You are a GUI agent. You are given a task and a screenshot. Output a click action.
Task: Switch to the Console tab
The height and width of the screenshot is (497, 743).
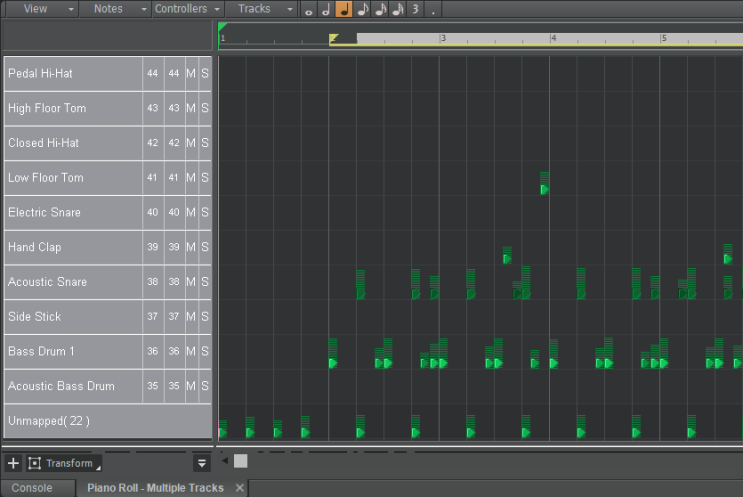32,488
